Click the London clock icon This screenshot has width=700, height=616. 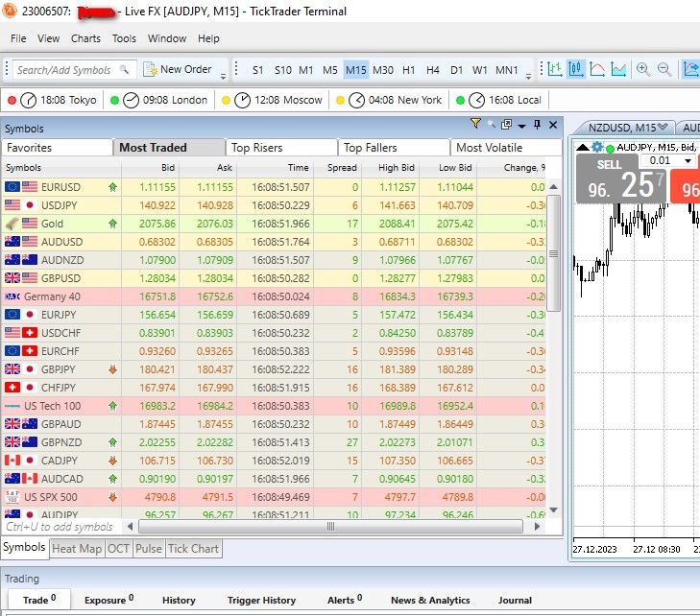[x=131, y=100]
